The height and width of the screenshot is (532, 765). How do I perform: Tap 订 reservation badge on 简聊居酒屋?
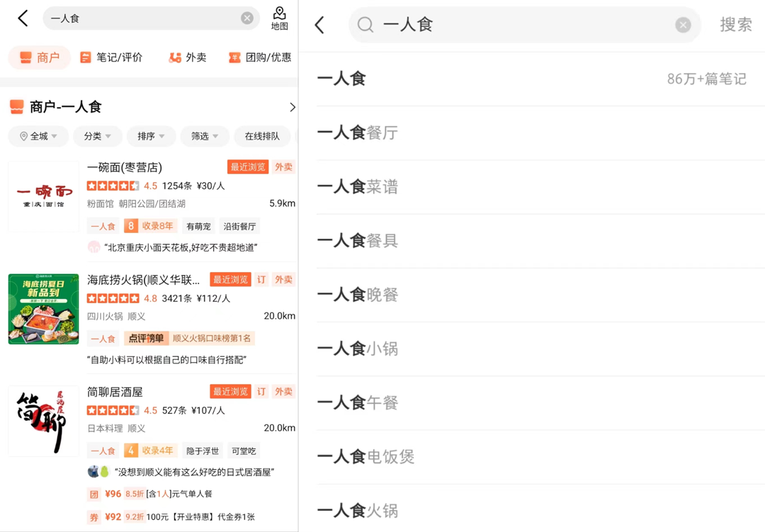tap(261, 392)
